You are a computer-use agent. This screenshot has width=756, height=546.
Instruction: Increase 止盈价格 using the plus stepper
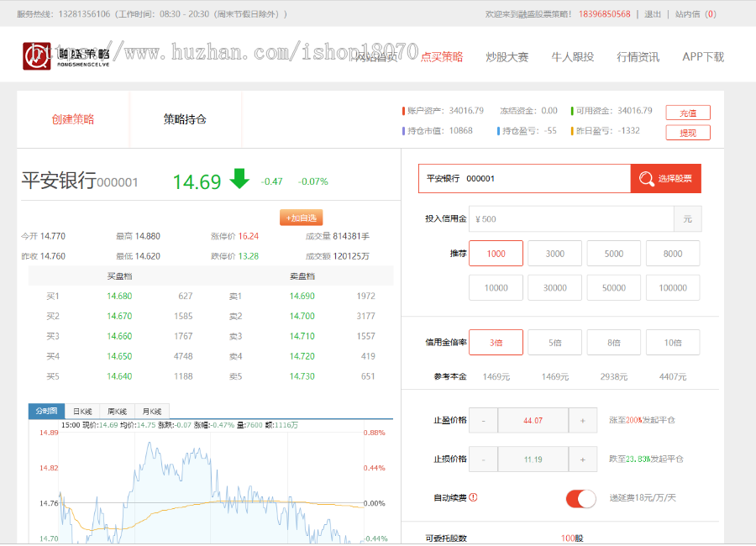click(x=583, y=420)
